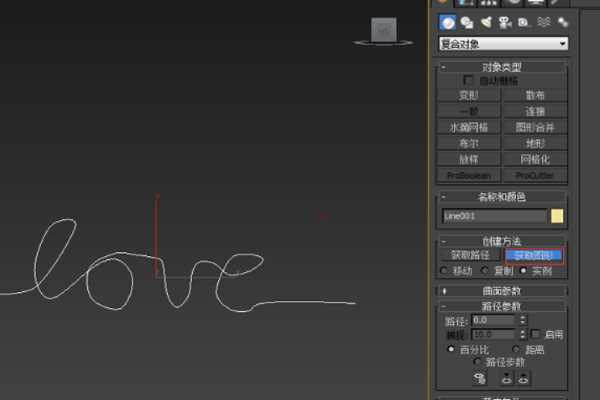The height and width of the screenshot is (400, 600).
Task: Open the object color swatch
Action: click(557, 216)
